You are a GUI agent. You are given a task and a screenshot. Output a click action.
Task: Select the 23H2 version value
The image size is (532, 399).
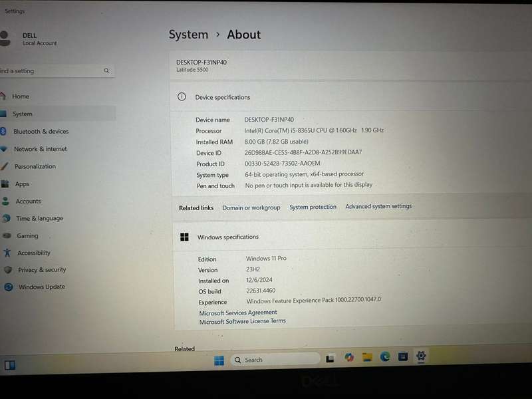tap(253, 269)
